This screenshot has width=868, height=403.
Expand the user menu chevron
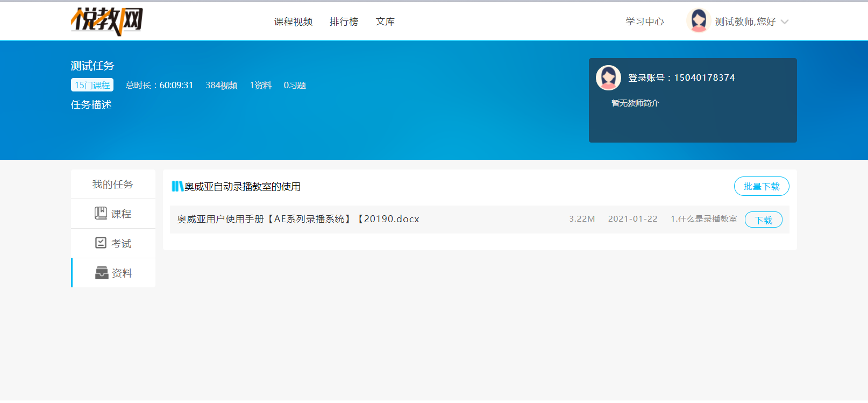pos(785,22)
